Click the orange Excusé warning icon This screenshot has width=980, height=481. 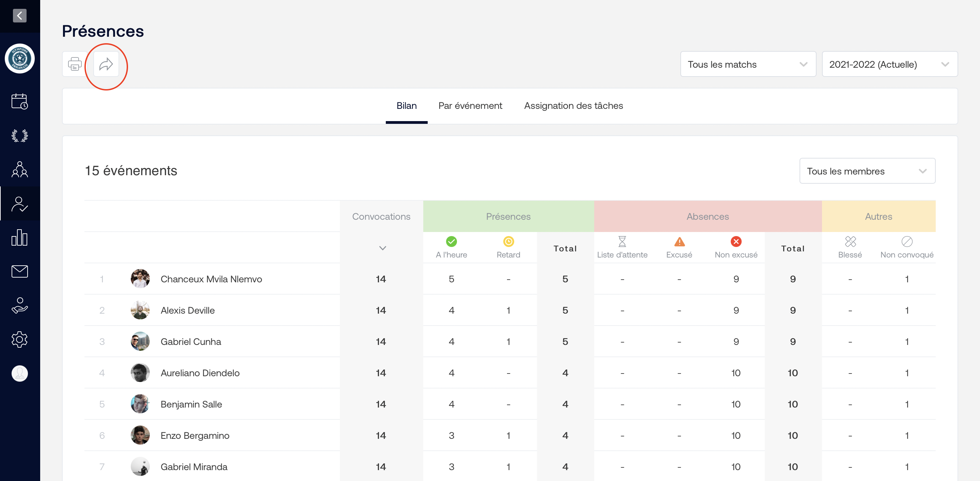click(679, 241)
